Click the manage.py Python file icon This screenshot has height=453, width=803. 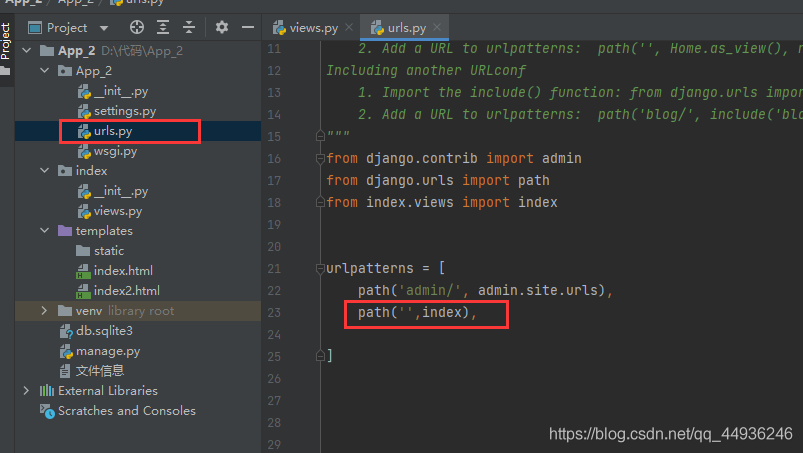[x=66, y=351]
